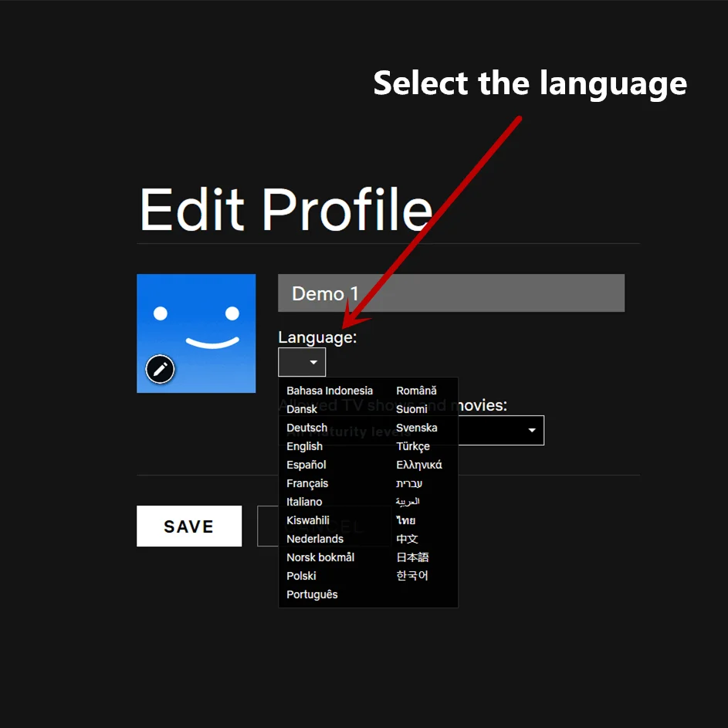This screenshot has width=728, height=728.
Task: Choose Kiswahili from the dropdown list
Action: (x=308, y=520)
